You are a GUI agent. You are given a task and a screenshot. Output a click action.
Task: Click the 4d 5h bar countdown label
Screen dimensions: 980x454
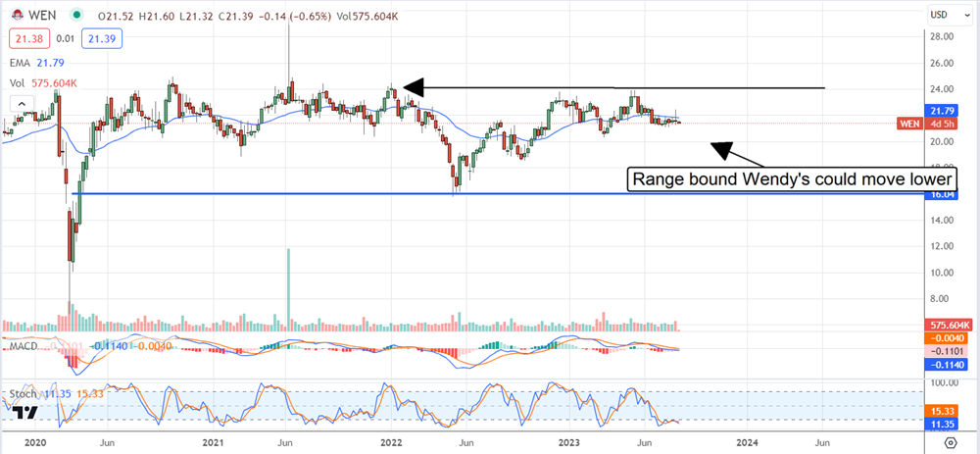(941, 124)
